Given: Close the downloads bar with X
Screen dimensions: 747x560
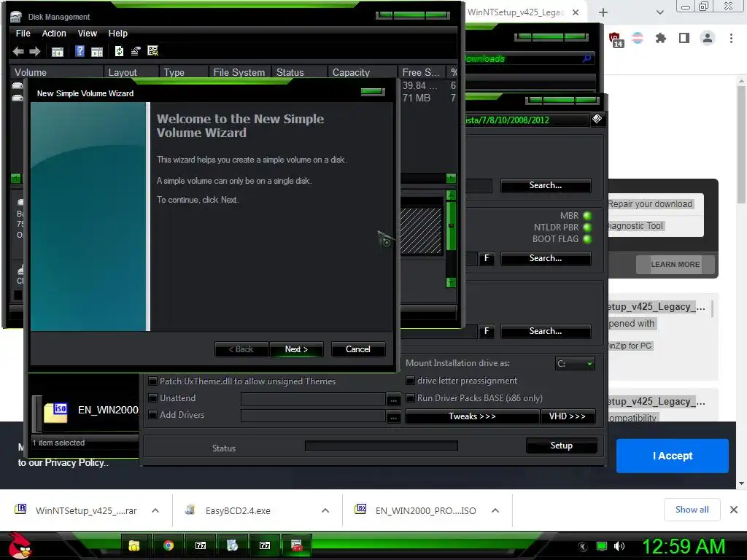Looking at the screenshot, I should pyautogui.click(x=734, y=510).
